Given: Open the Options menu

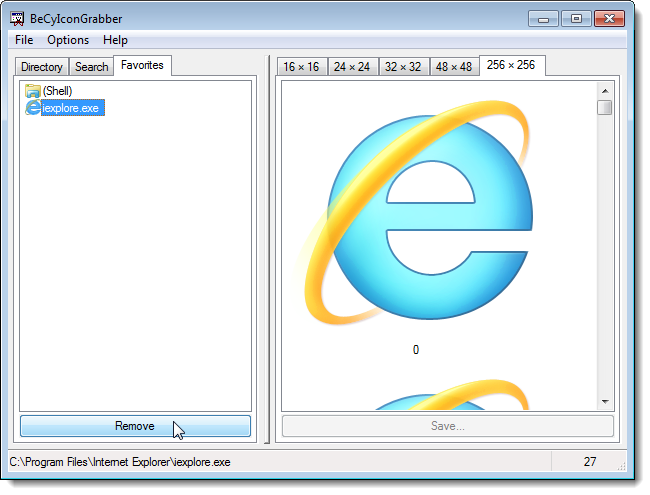Looking at the screenshot, I should [x=68, y=40].
